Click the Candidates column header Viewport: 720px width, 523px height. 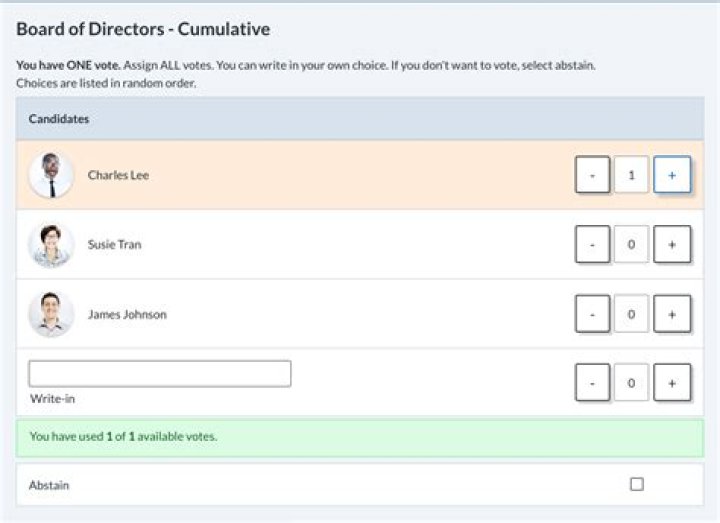coord(59,119)
